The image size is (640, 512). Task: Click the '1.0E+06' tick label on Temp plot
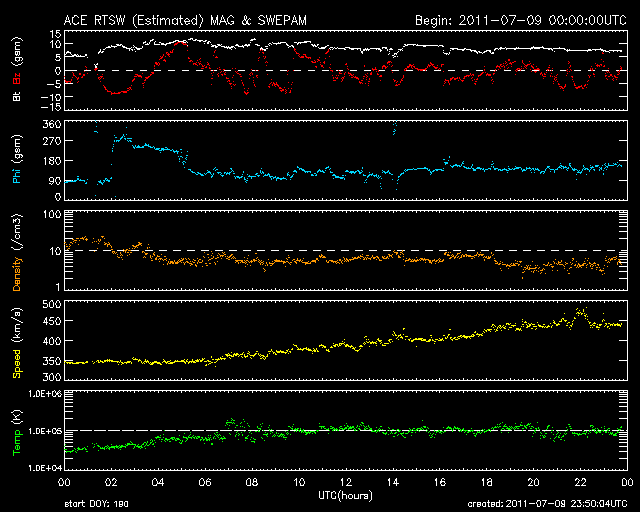(x=45, y=394)
